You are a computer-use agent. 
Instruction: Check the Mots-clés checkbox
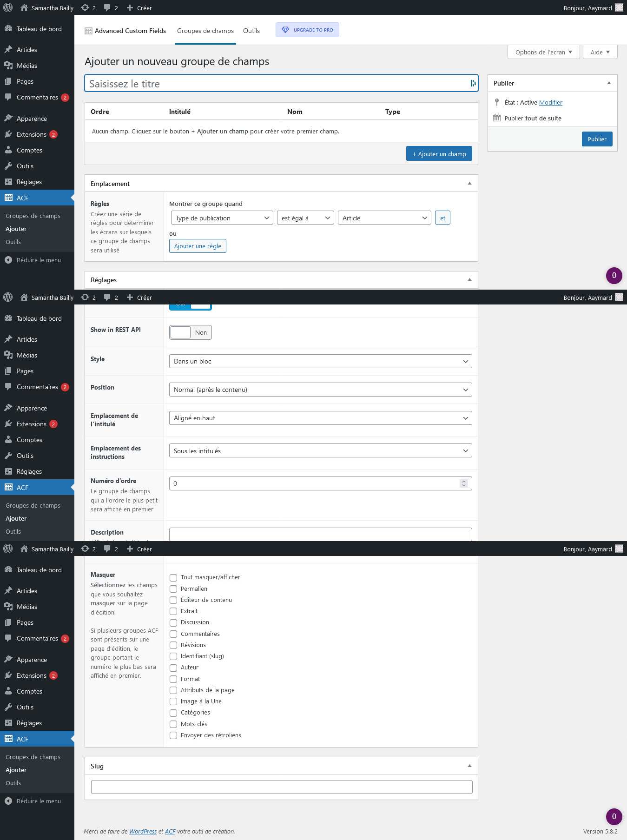click(x=173, y=724)
